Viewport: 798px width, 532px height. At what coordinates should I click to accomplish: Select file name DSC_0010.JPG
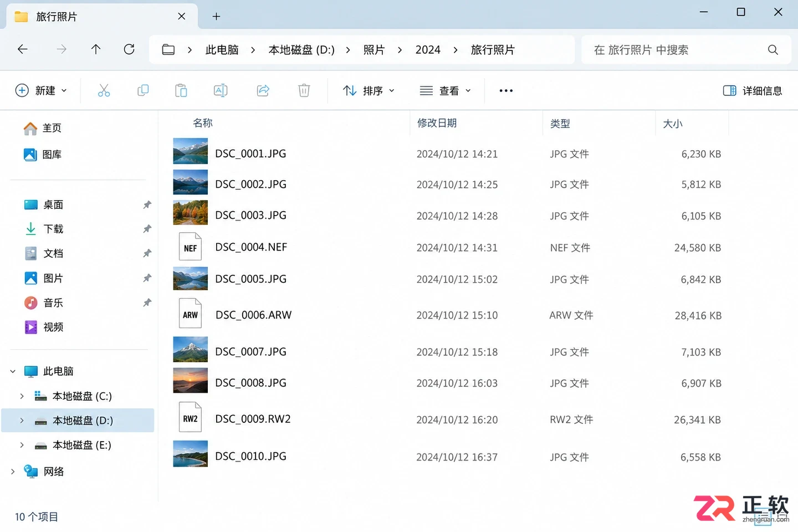coord(250,456)
